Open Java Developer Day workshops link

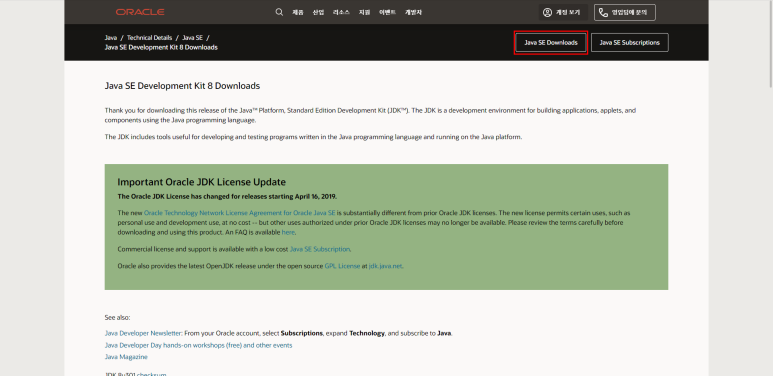click(198, 345)
